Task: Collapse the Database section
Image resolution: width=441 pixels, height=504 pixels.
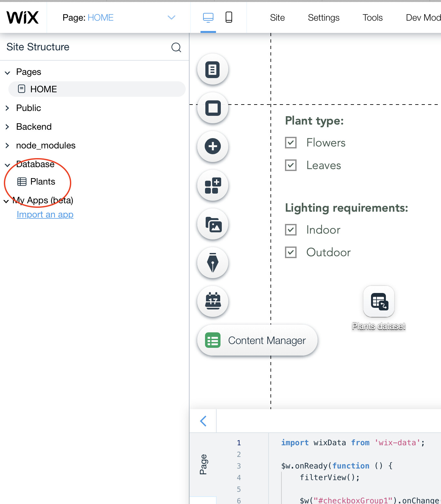Action: [7, 165]
